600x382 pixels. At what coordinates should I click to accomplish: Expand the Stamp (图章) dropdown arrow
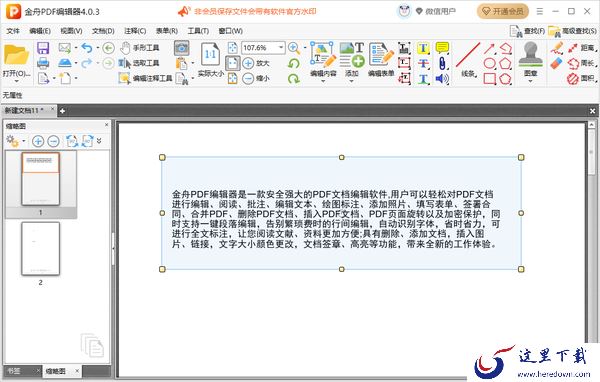click(x=530, y=81)
